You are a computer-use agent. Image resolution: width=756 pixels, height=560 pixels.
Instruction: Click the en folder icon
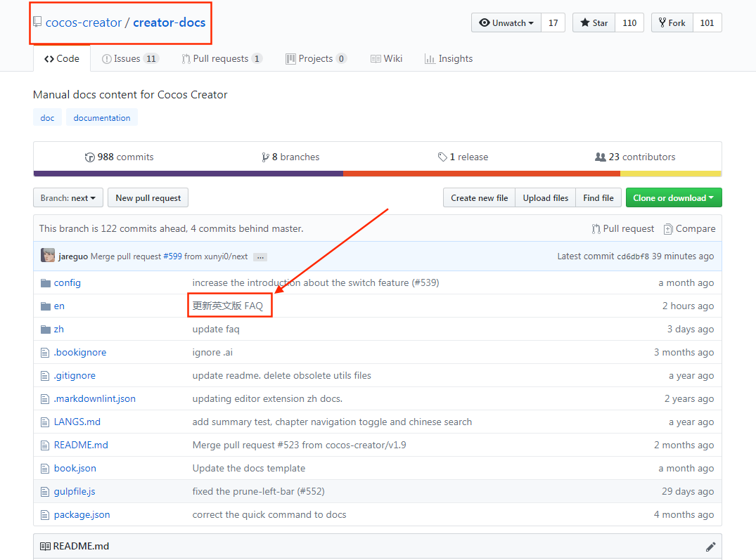(x=45, y=306)
